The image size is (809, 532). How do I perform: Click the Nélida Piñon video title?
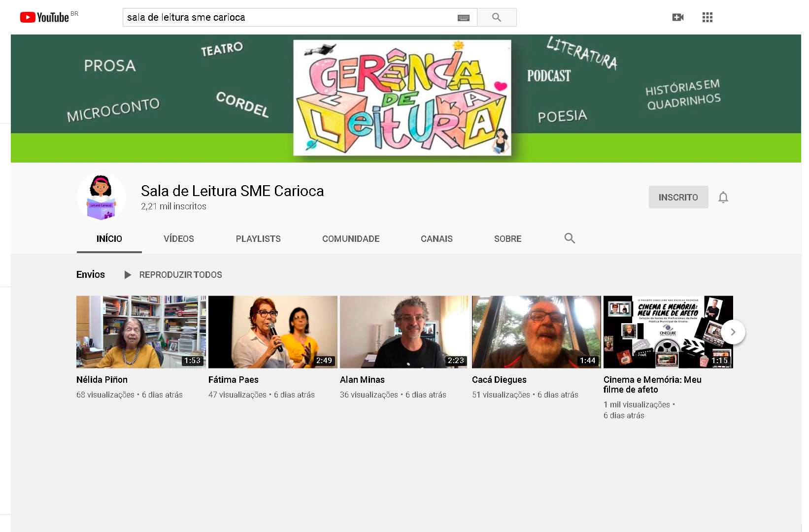(102, 380)
